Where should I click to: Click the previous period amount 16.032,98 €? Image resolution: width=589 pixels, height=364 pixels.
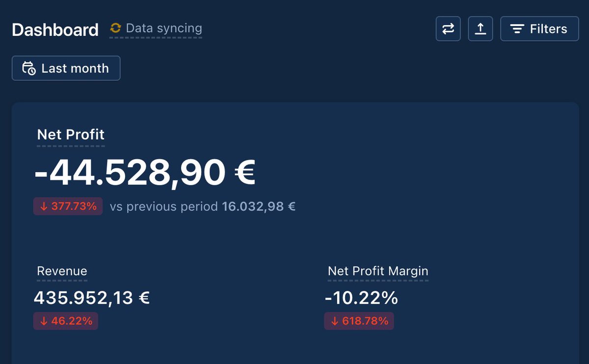click(259, 207)
